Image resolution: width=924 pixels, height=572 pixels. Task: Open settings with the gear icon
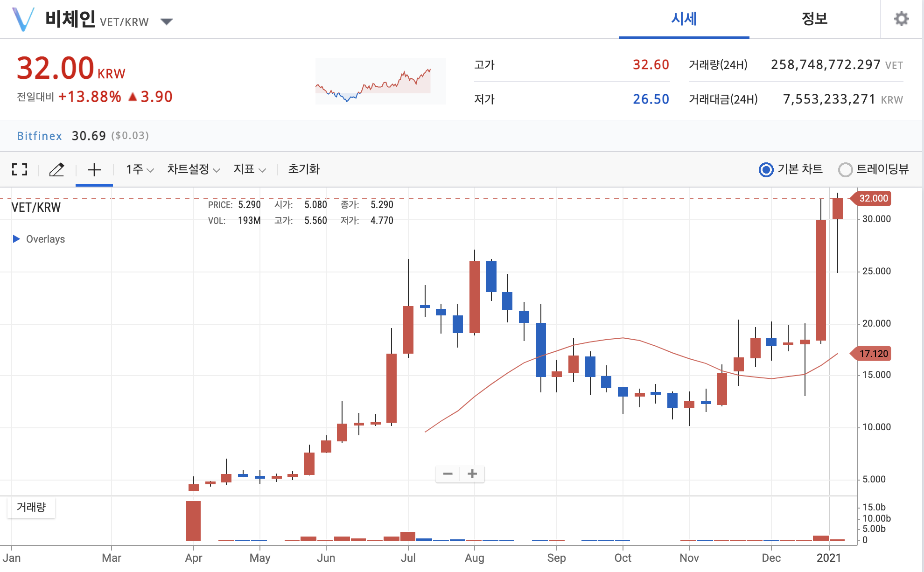901,19
